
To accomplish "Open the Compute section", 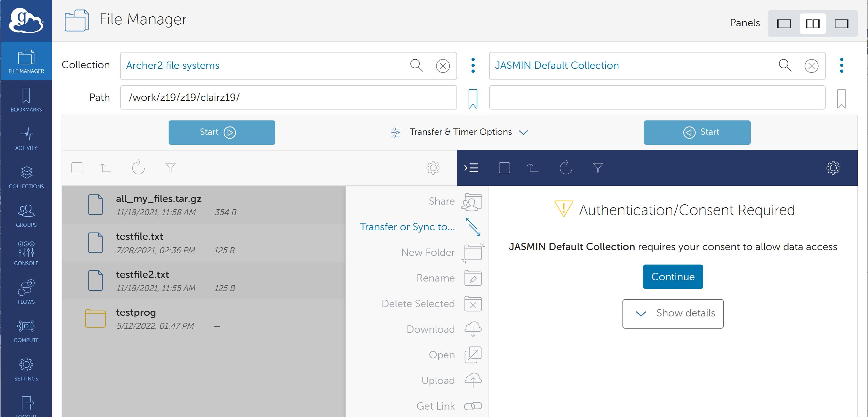I will (x=26, y=330).
